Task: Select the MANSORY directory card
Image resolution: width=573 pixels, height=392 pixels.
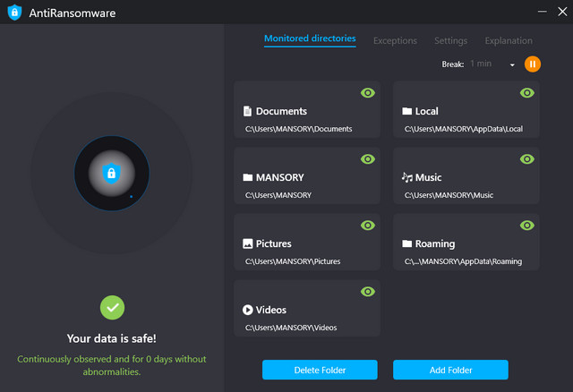Action: point(306,185)
